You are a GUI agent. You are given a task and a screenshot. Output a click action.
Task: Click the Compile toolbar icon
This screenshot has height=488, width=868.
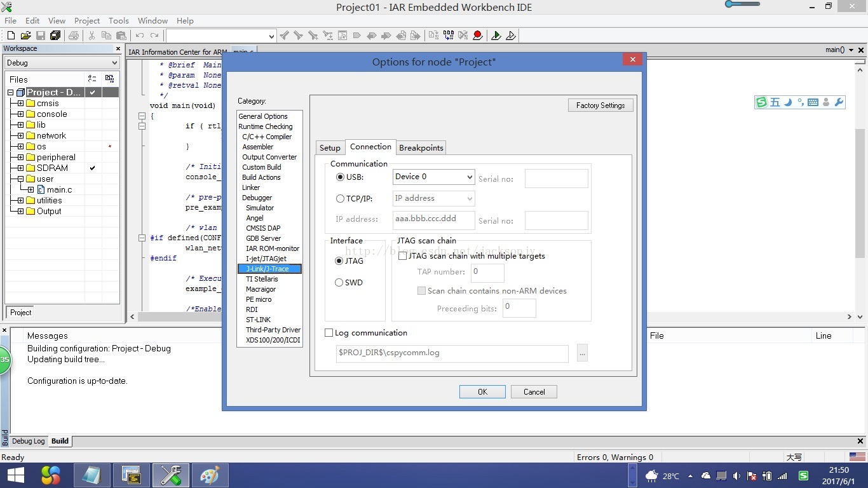point(434,36)
